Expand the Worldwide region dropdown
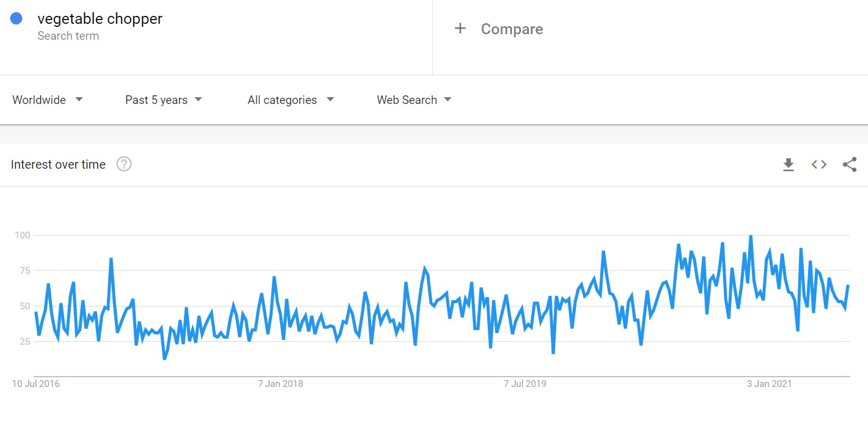Screen dimensions: 868x434 click(x=48, y=100)
